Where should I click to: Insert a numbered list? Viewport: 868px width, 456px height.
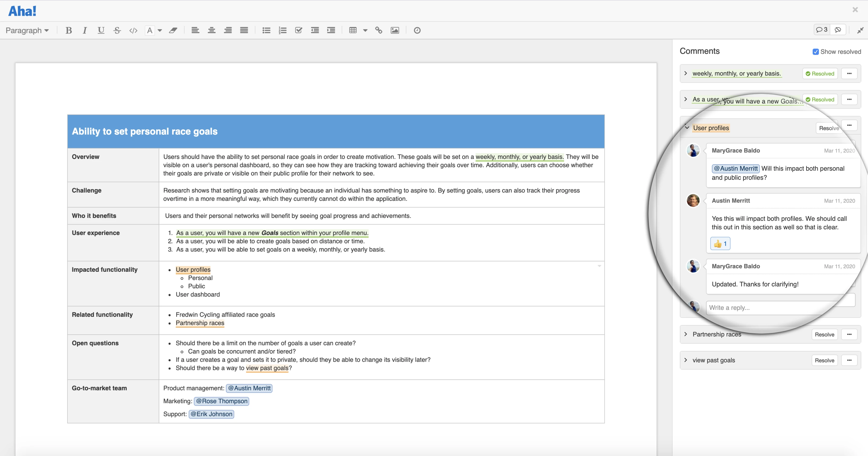[x=282, y=30]
